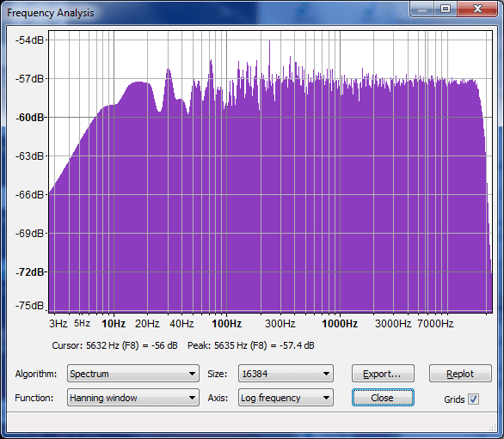Screen dimensions: 504x439
Task: Click the window resize grip corner
Action: pos(492,427)
